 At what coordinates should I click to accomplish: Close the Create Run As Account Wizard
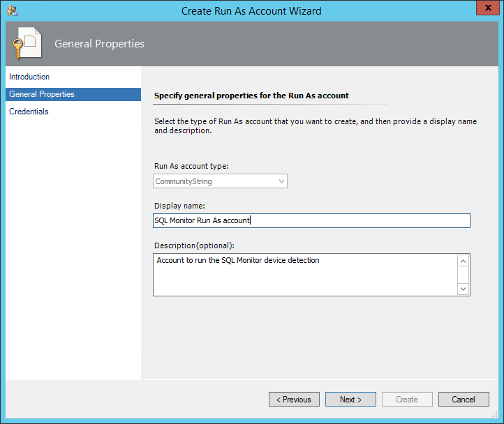pyautogui.click(x=488, y=8)
